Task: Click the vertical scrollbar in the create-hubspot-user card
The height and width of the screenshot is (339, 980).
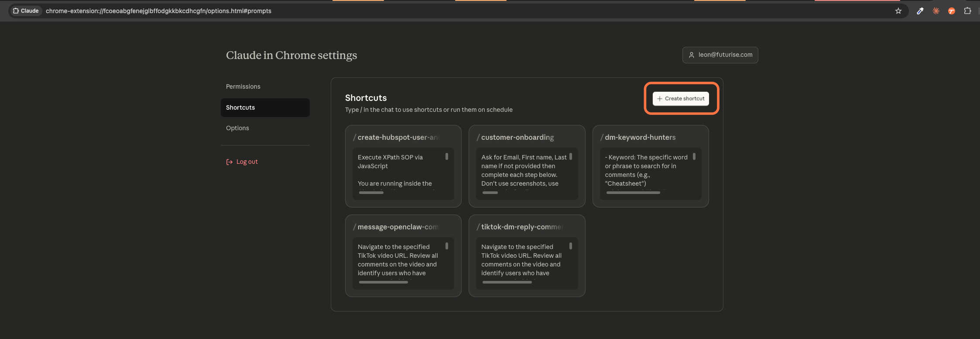Action: pyautogui.click(x=447, y=156)
